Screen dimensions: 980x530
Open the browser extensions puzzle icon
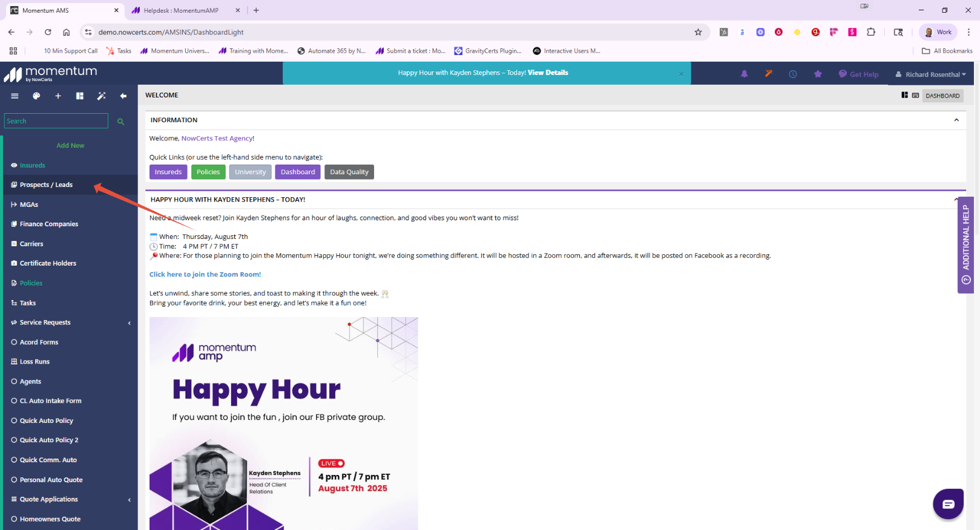(x=871, y=32)
